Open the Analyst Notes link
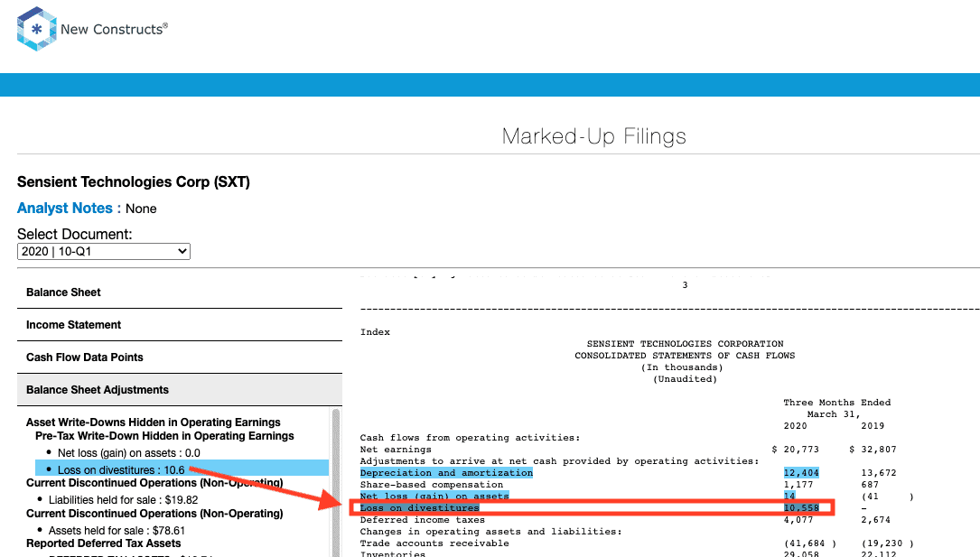Viewport: 980px width, 557px height. tap(64, 208)
